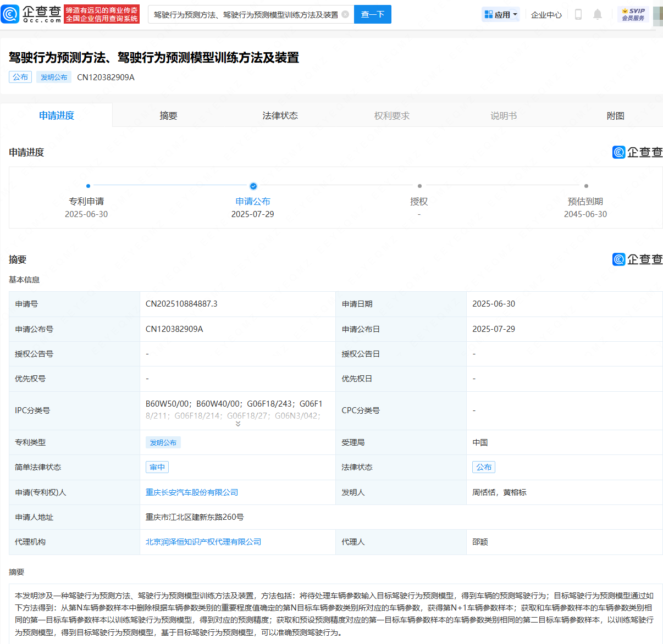Open the 应用 dropdown menu
663x644 pixels.
pyautogui.click(x=501, y=15)
